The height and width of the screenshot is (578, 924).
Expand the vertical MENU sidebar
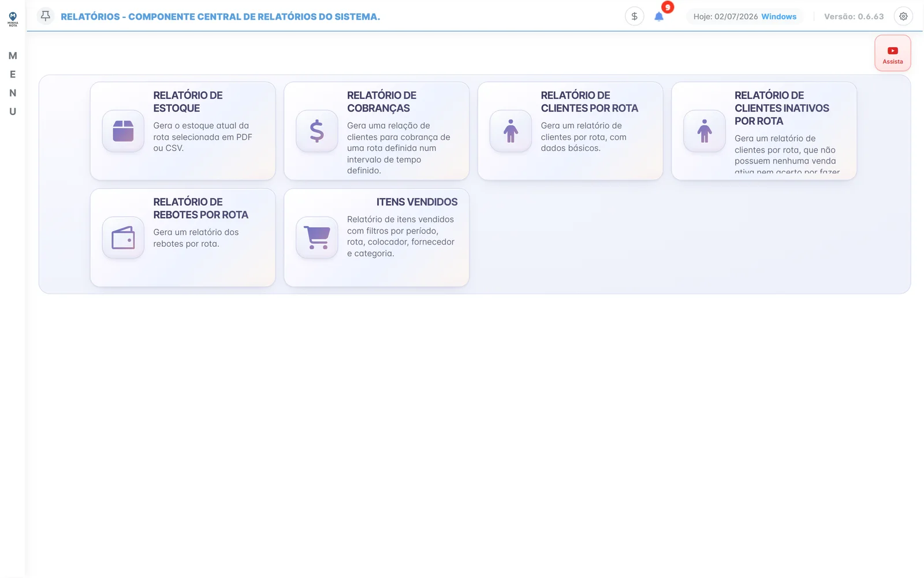13,84
